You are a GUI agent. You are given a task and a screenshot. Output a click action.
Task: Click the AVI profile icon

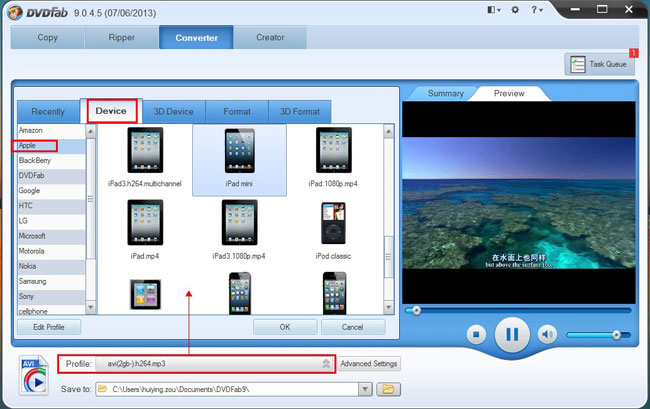[x=34, y=375]
